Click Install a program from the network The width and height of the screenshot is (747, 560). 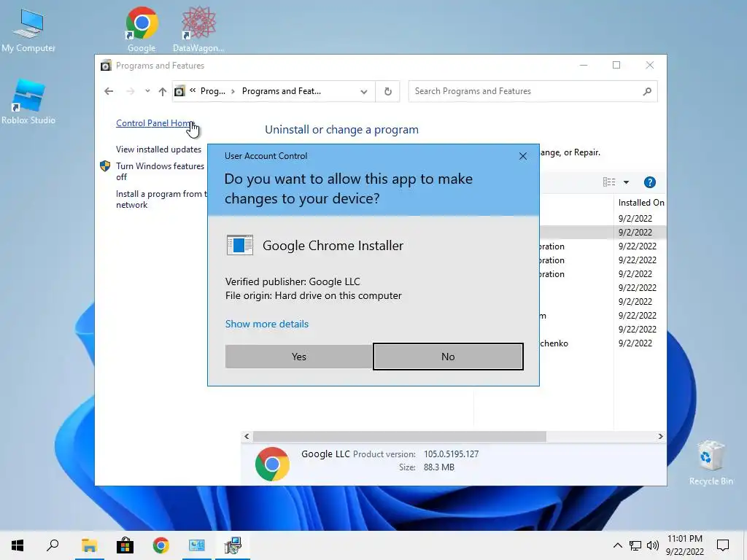pos(161,200)
